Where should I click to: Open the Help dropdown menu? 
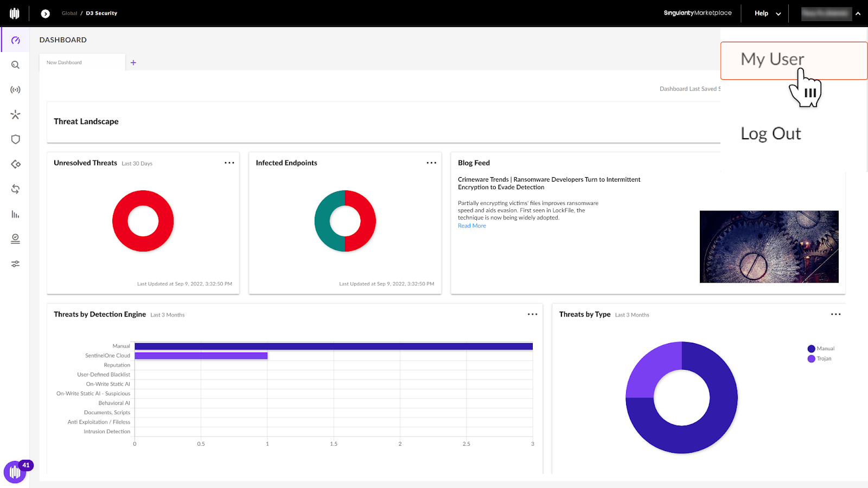click(767, 14)
